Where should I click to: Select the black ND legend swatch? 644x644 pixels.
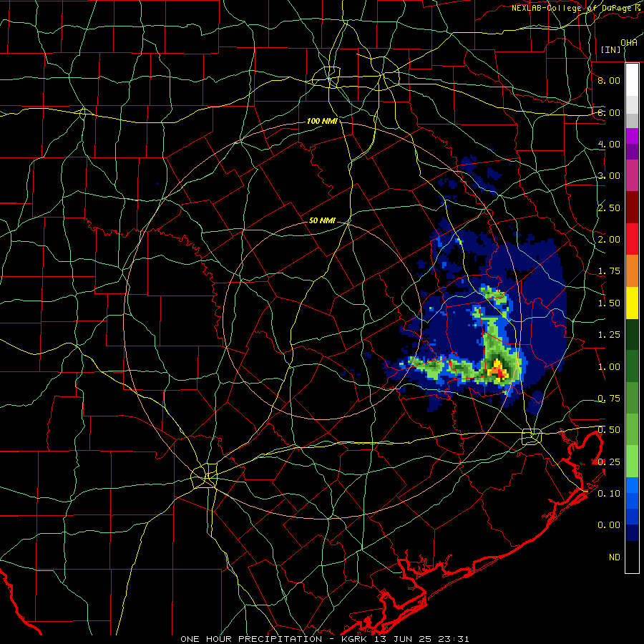click(x=632, y=557)
